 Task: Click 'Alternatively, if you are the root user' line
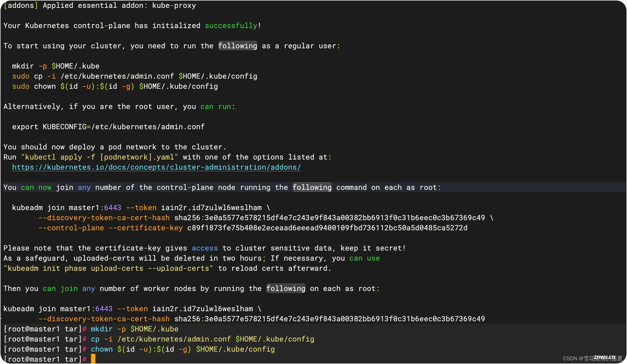pos(119,106)
